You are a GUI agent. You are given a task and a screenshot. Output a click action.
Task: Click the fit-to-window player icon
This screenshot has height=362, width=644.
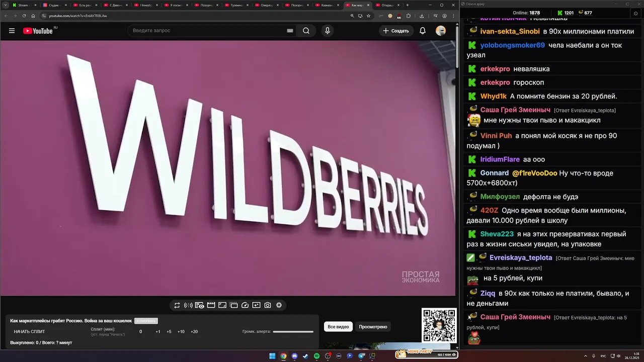tap(222, 305)
